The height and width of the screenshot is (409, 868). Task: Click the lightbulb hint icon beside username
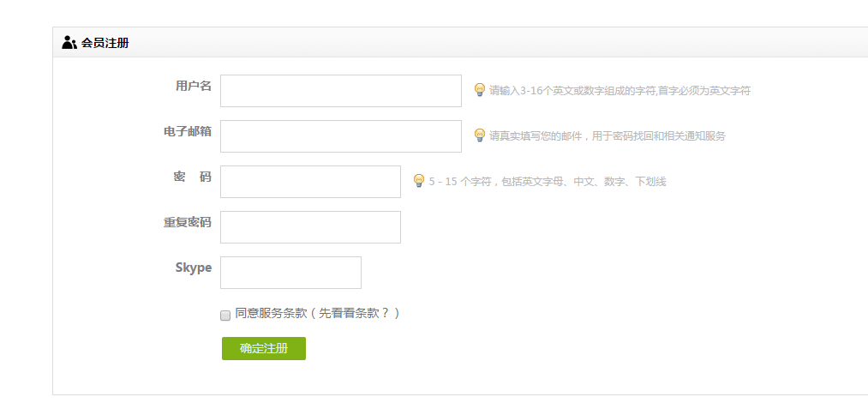click(x=480, y=90)
